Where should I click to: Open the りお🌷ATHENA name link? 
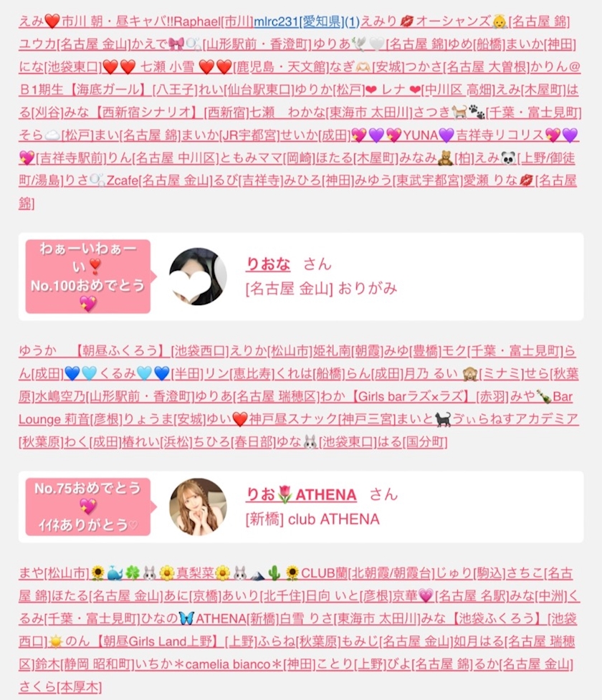coord(302,494)
